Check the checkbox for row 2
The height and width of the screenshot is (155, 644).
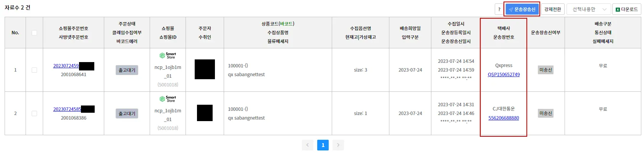[x=34, y=113]
